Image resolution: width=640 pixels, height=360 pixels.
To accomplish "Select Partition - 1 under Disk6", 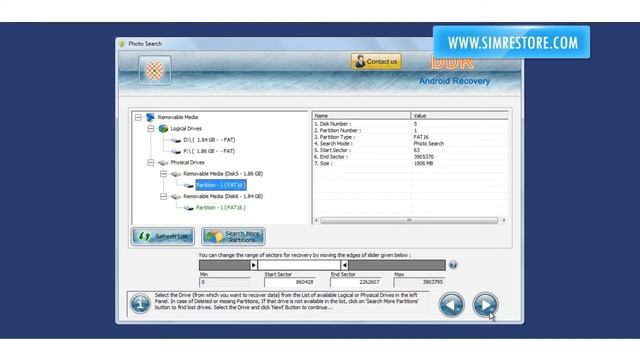I will tap(220, 208).
